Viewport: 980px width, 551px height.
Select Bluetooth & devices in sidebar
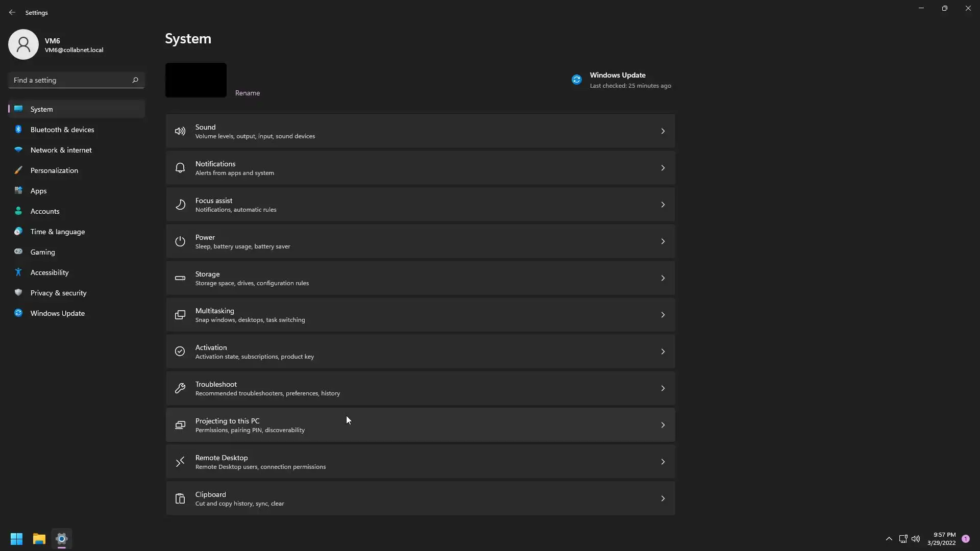[62, 130]
